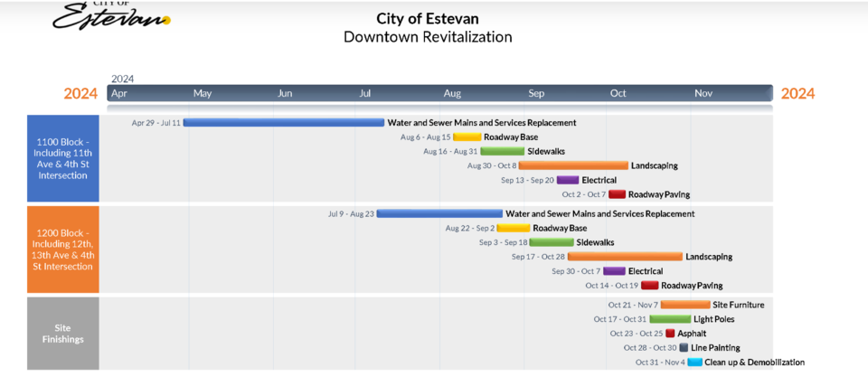Click the 'Oct 21 - Nov 7' date label

coord(633,305)
